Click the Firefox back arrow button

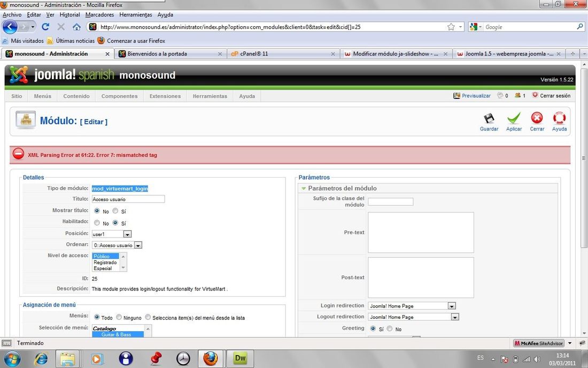click(x=10, y=27)
